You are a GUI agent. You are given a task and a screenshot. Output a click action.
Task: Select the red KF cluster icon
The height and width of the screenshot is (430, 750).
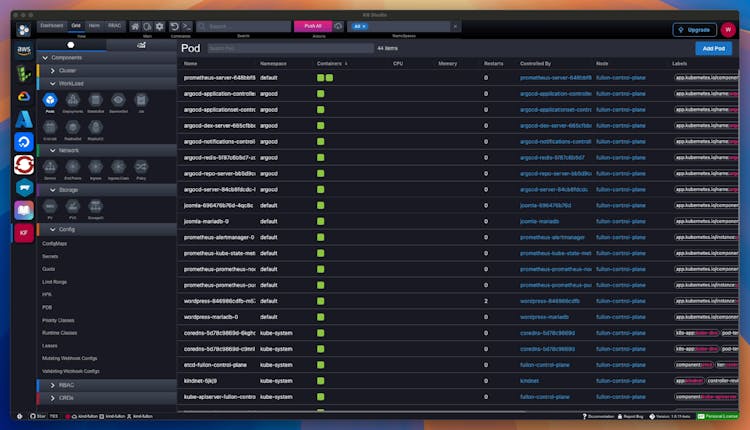pos(23,233)
